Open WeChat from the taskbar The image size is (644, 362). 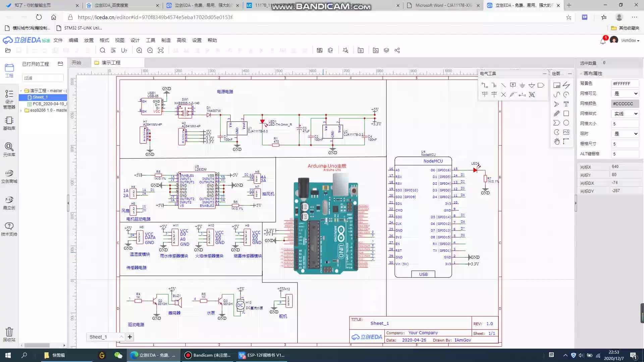pyautogui.click(x=118, y=355)
